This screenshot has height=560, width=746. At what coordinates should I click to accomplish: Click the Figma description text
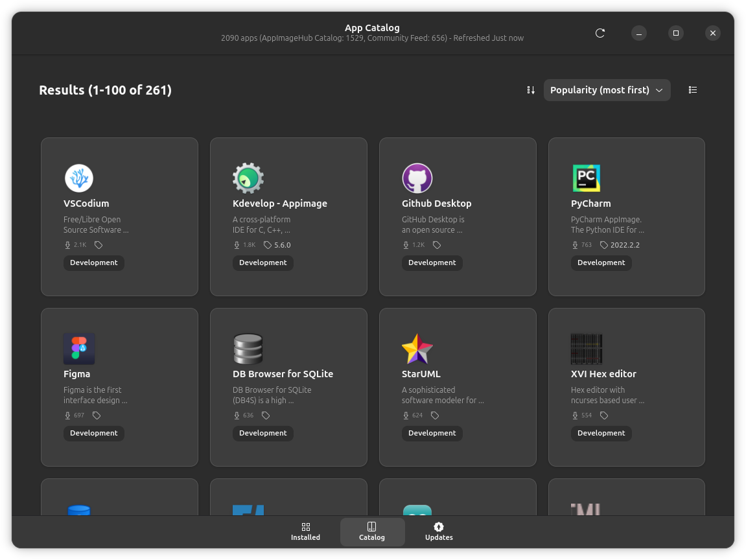point(95,395)
